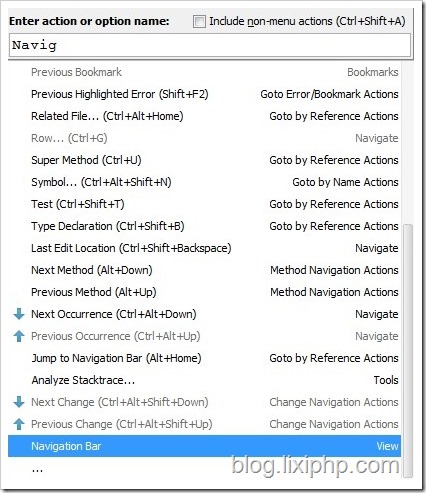Screen dimensions: 426x493
Task: Choose Jump to Navigation Bar (Alt+Home)
Action: click(x=205, y=358)
